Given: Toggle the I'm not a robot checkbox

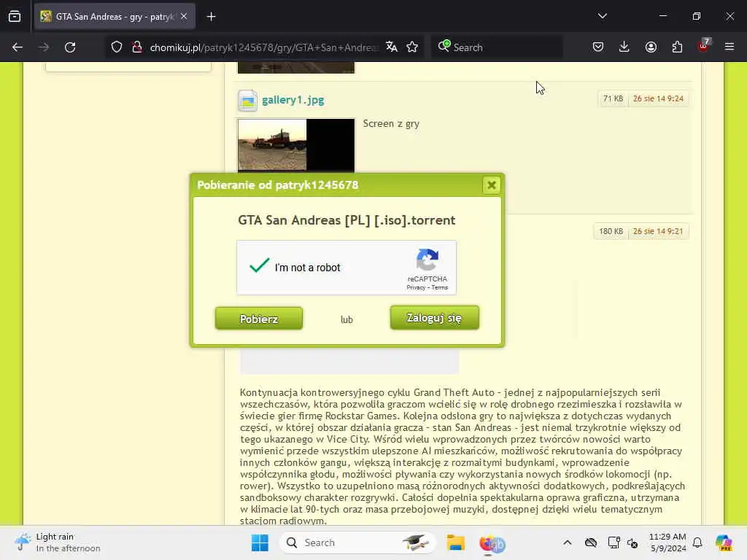Looking at the screenshot, I should (260, 266).
